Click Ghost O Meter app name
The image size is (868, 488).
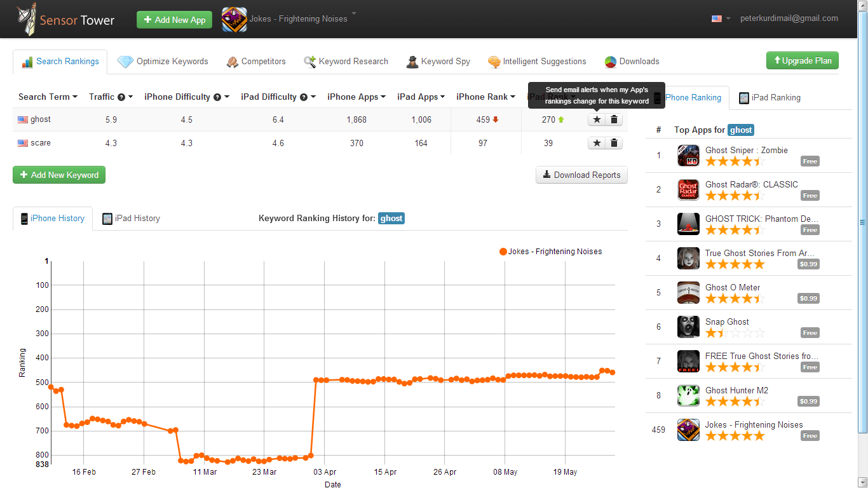click(733, 288)
